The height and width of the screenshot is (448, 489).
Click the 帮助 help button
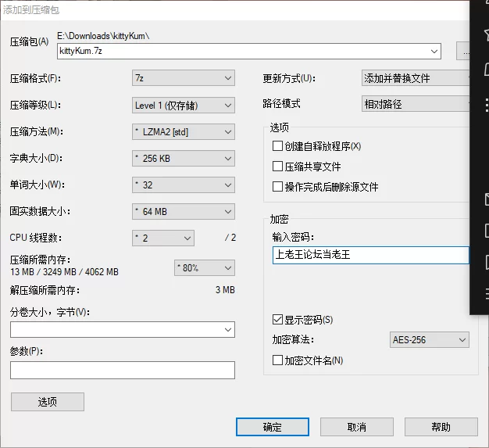441,427
